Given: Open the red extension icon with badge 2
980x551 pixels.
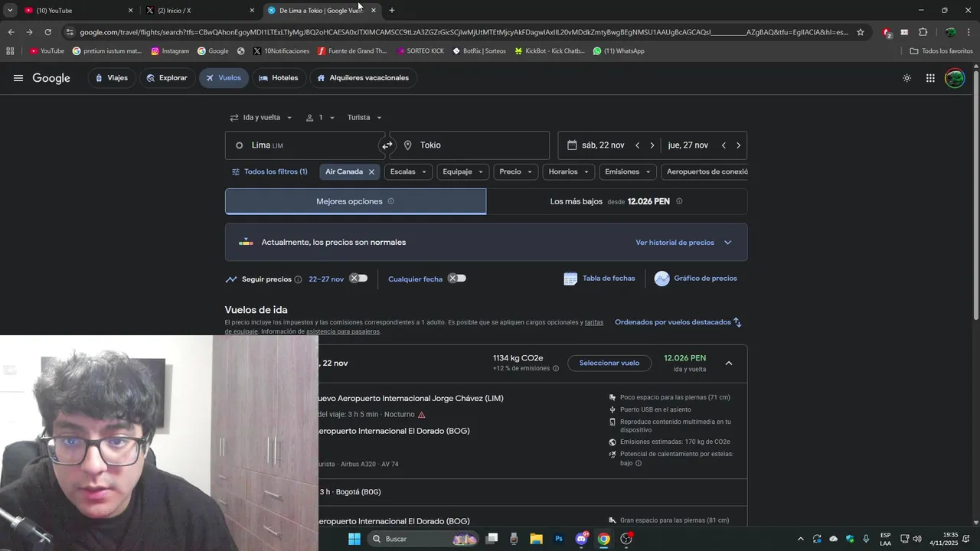Looking at the screenshot, I should pos(887,32).
